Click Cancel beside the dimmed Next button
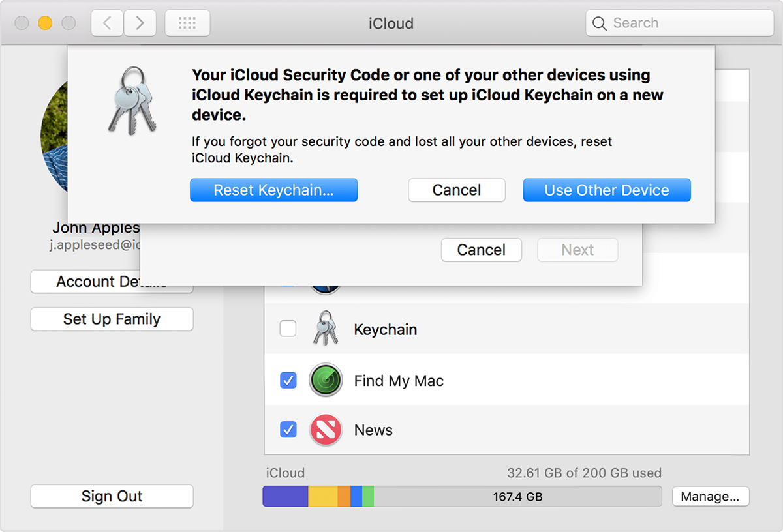 point(481,250)
